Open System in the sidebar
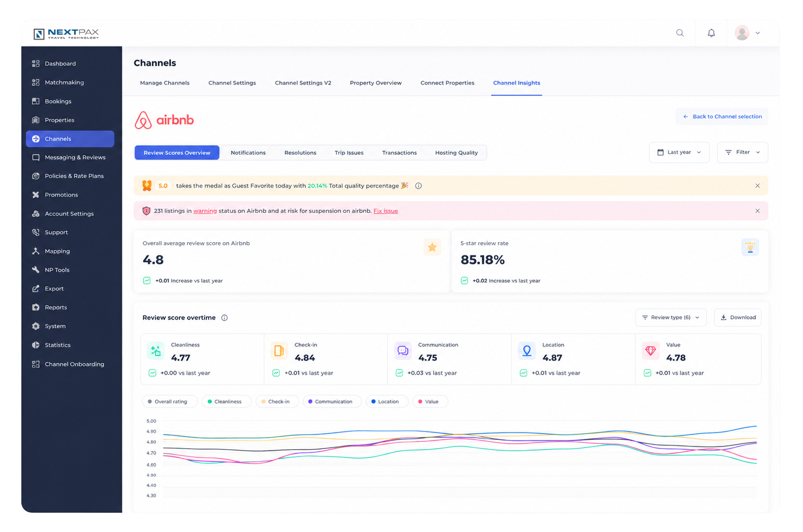 70,326
